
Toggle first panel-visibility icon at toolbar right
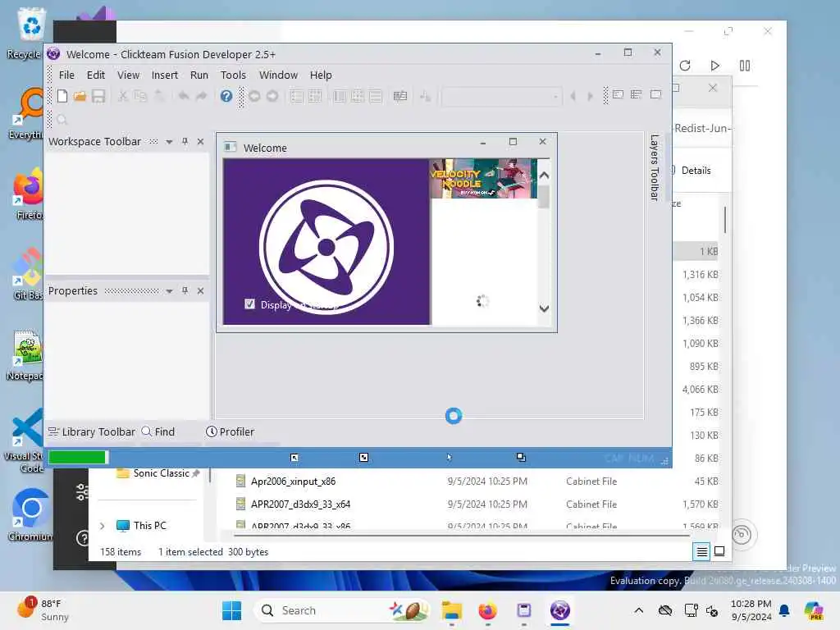[x=618, y=95]
